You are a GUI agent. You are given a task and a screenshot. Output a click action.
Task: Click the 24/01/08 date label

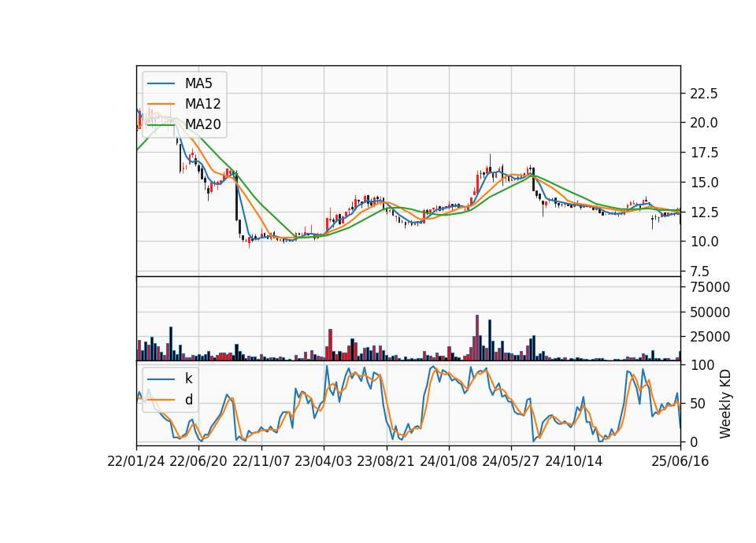(x=448, y=461)
